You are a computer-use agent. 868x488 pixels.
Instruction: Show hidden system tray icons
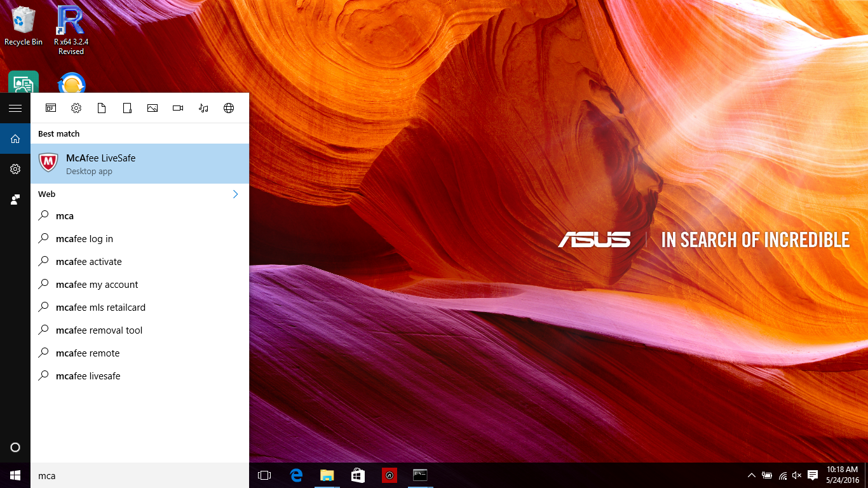(752, 475)
